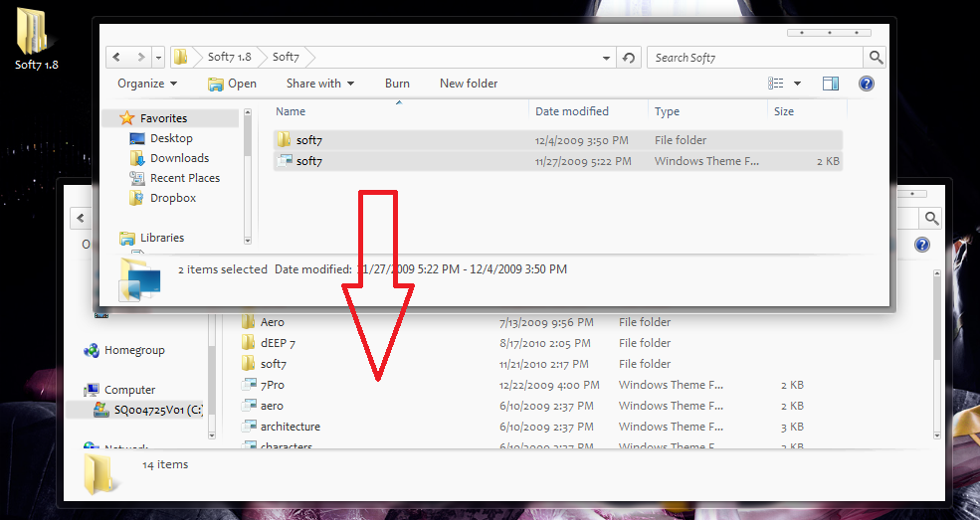
Task: Click the New folder button
Action: coord(469,84)
